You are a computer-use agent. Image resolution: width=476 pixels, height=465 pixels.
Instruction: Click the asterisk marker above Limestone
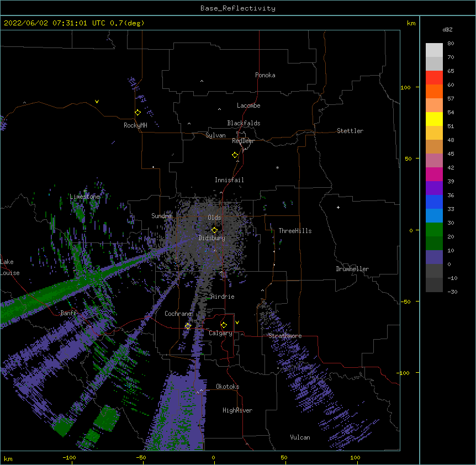point(85,191)
